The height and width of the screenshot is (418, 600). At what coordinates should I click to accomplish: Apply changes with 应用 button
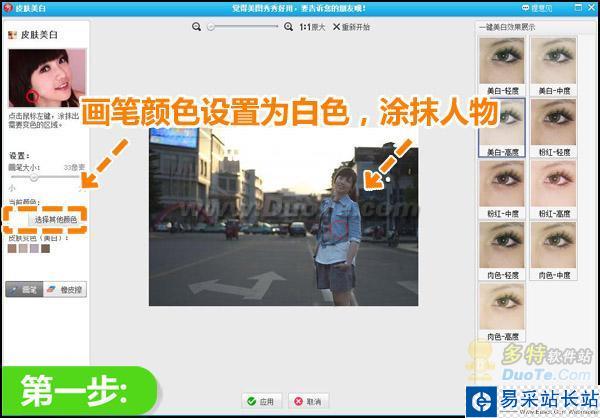click(261, 401)
